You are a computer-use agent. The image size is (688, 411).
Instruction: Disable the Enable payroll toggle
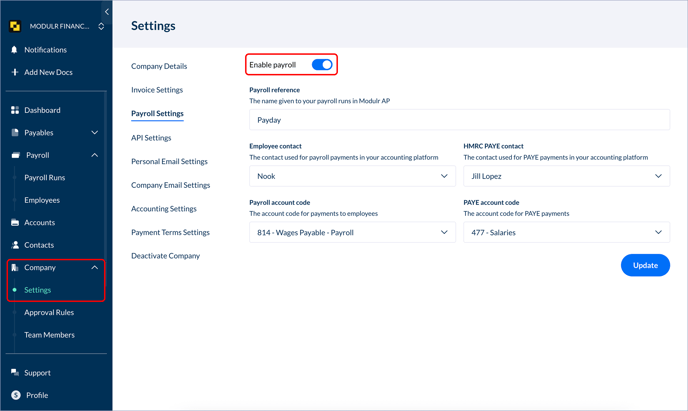[x=321, y=65]
